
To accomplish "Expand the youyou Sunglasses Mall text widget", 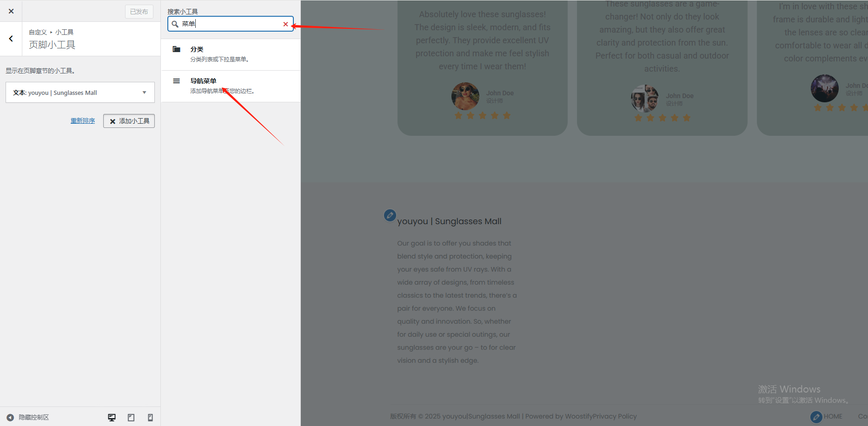I will click(x=74, y=93).
